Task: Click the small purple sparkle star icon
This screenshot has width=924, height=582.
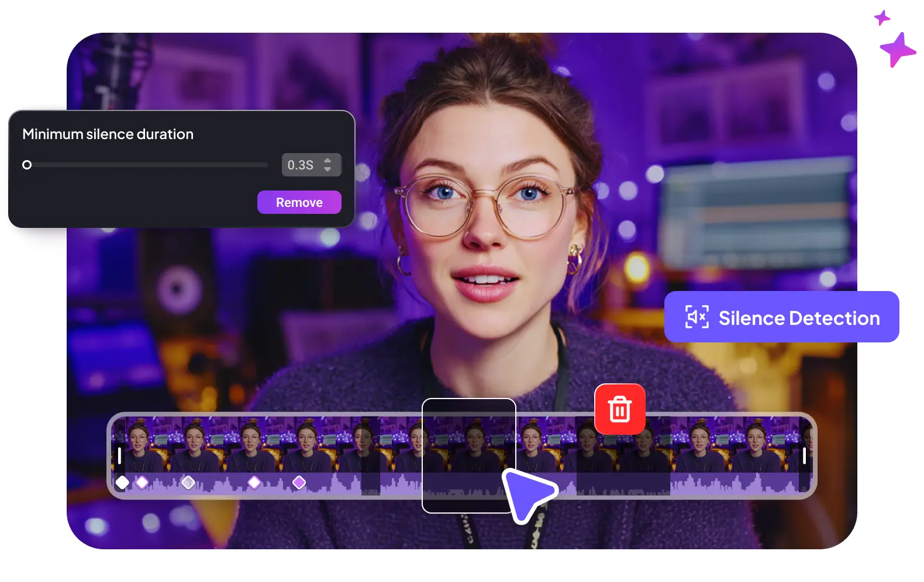Action: pos(882,18)
